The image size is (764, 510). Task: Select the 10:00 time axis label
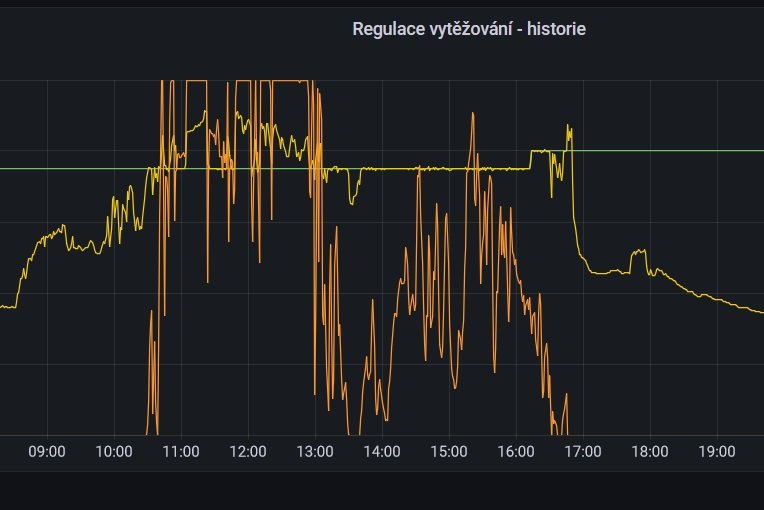(114, 452)
